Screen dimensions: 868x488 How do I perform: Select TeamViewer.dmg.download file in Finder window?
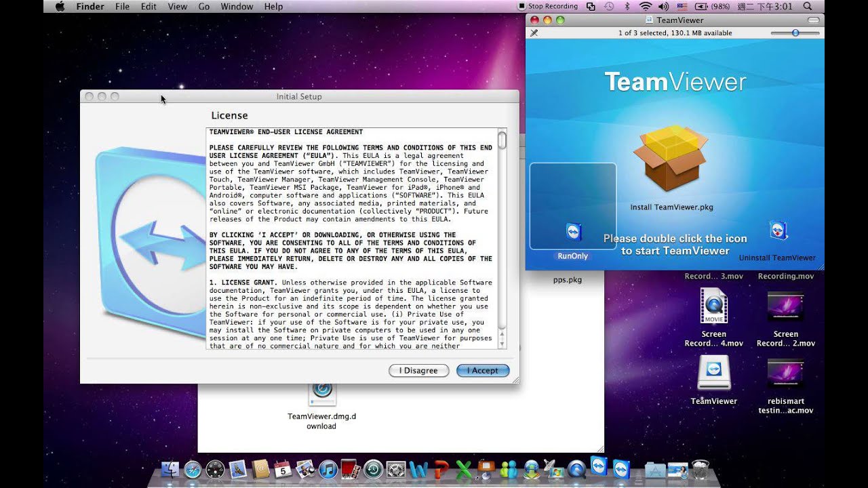(321, 393)
